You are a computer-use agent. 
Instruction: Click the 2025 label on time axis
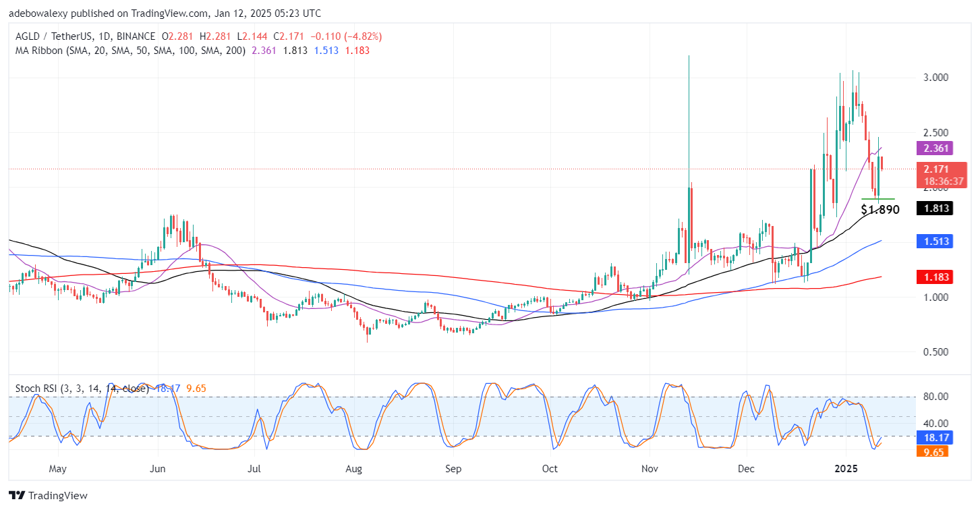point(845,468)
